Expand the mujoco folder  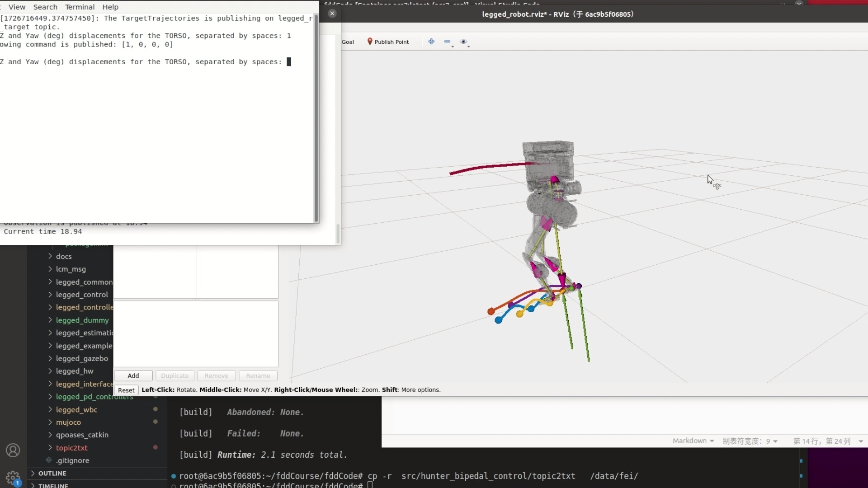(68, 422)
